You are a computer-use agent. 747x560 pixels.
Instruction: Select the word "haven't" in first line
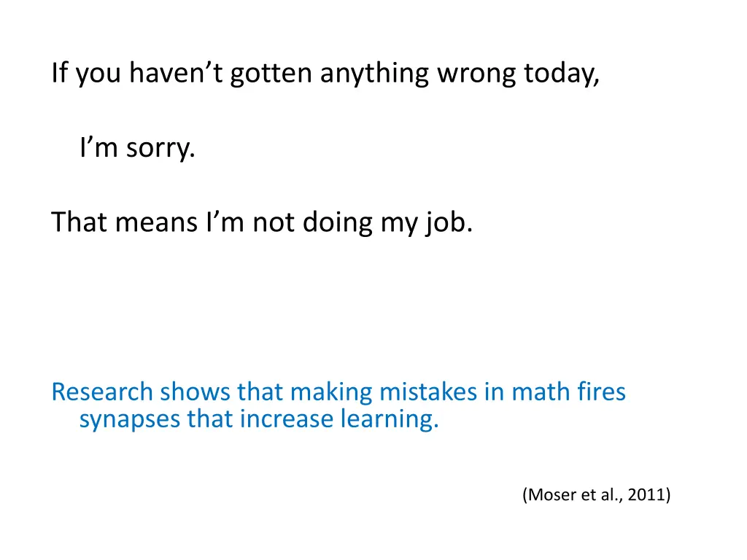176,73
